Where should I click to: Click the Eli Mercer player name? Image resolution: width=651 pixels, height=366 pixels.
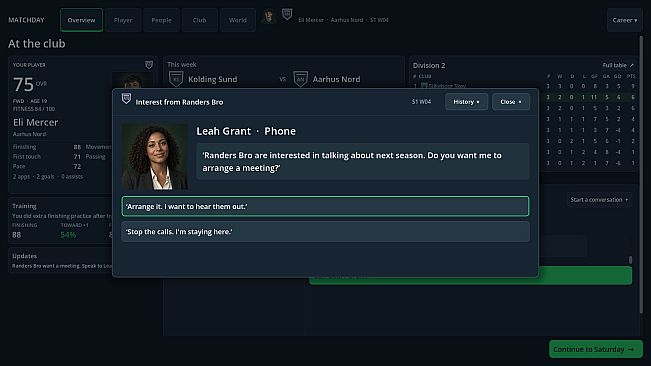click(x=35, y=122)
